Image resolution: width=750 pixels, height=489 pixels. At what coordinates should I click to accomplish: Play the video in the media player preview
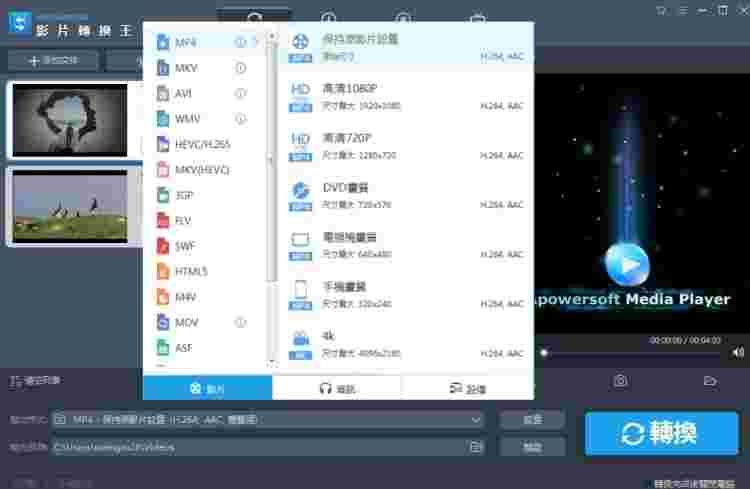pos(627,264)
